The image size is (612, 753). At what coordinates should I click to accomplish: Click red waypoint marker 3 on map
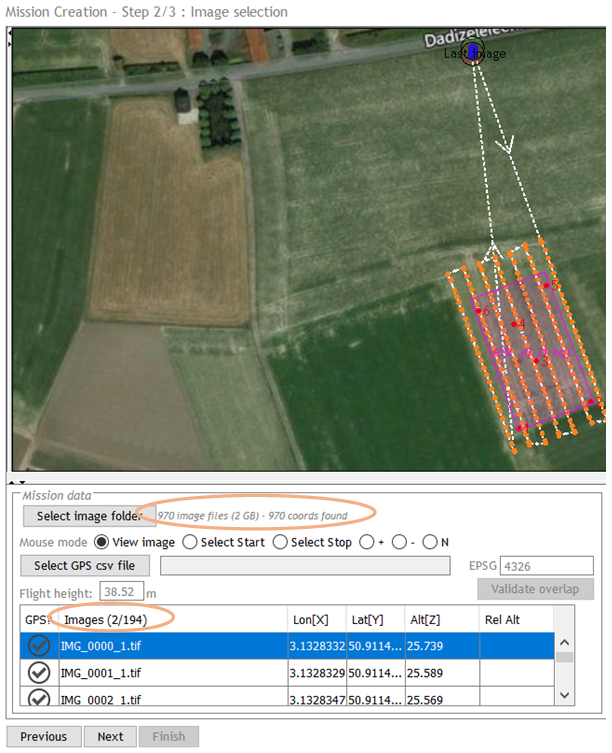(x=536, y=361)
